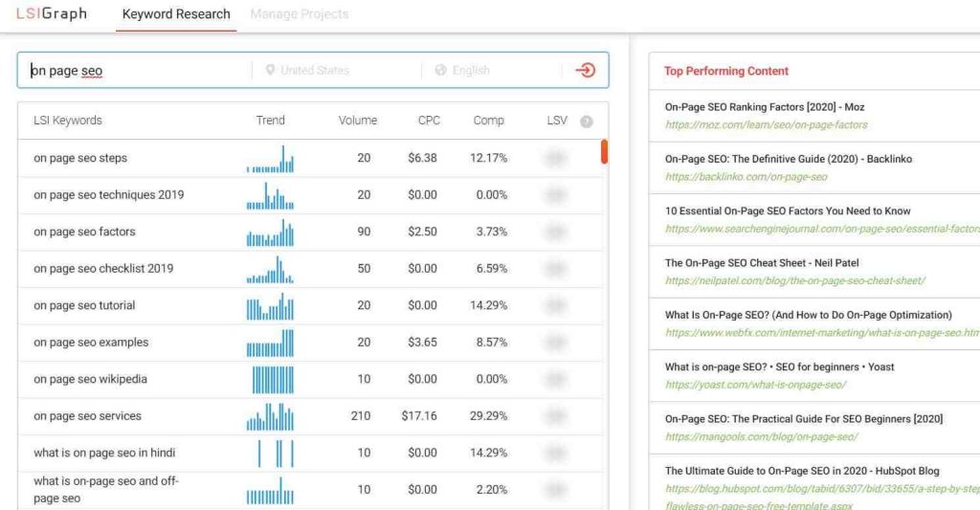
Task: Click the $17.16 CPC value
Action: (419, 416)
